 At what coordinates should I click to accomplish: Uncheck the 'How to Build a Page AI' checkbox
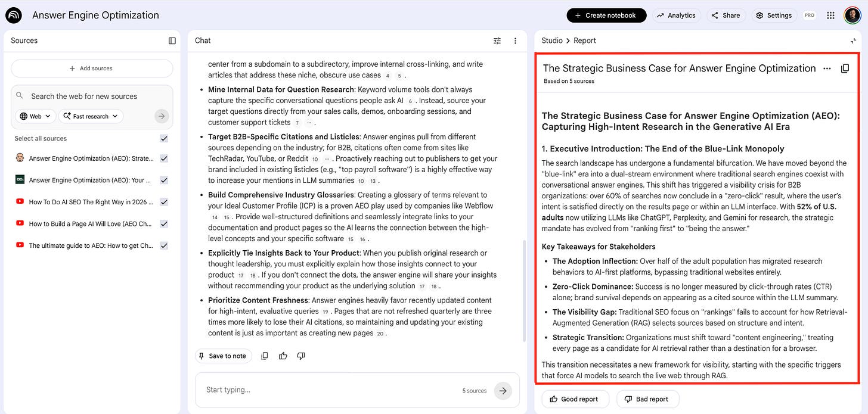164,223
